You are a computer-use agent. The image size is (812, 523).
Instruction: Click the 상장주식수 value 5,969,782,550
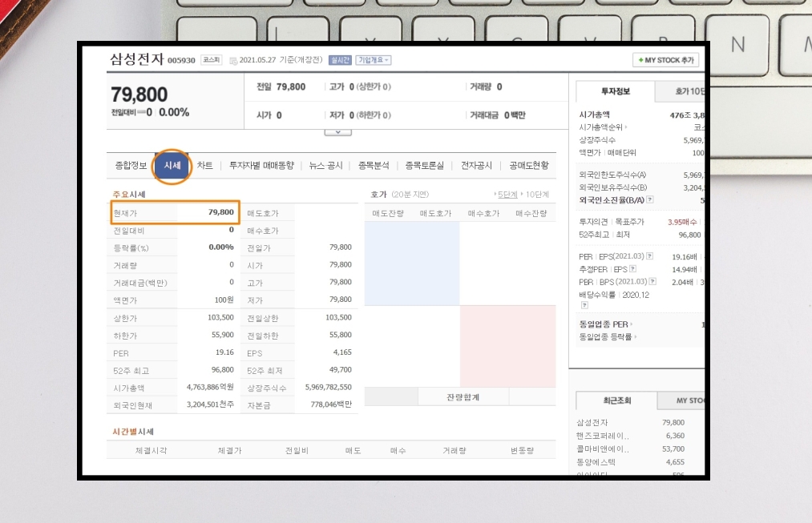[329, 387]
